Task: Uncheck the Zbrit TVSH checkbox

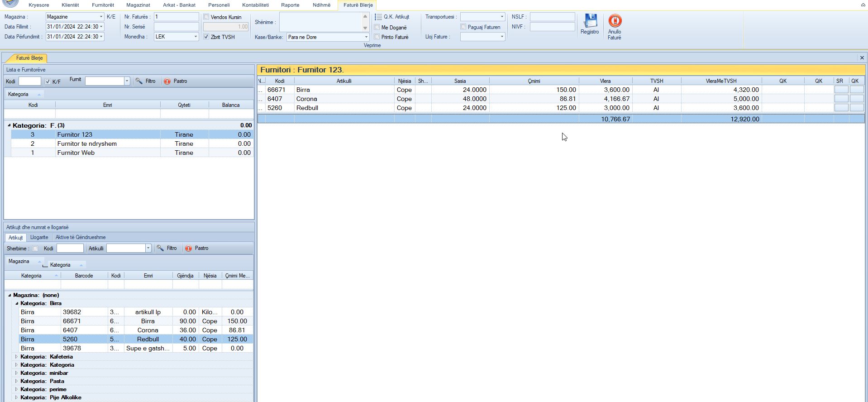Action: tap(206, 37)
